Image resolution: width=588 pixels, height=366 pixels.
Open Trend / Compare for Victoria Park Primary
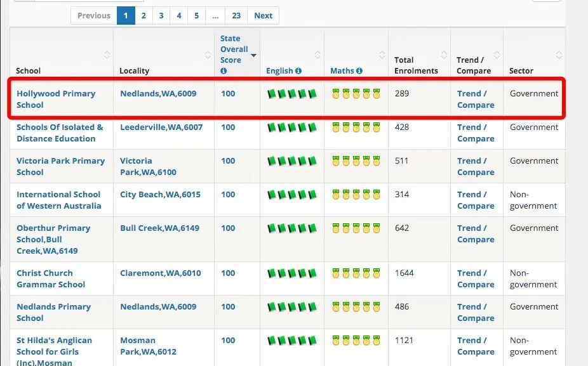476,167
